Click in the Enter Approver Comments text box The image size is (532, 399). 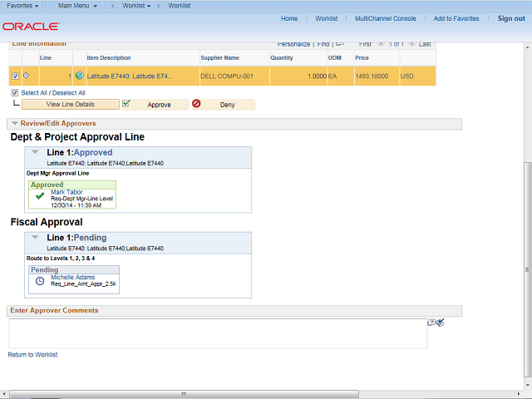218,333
